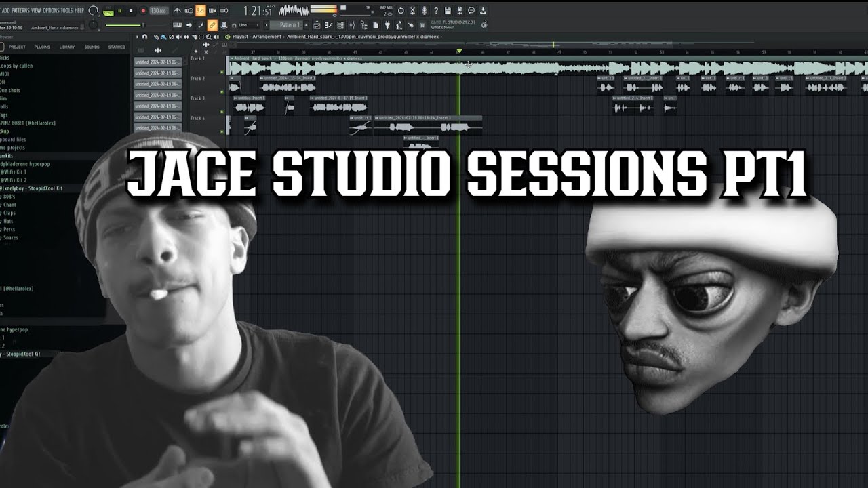Select the playlist Zoom magnifier tool
This screenshot has width=868, height=488.
pyautogui.click(x=208, y=37)
